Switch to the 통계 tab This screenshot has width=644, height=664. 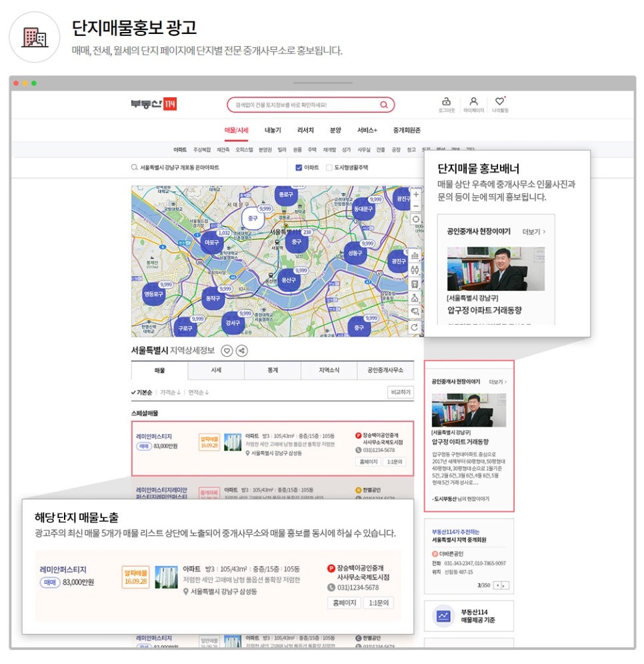(x=273, y=370)
